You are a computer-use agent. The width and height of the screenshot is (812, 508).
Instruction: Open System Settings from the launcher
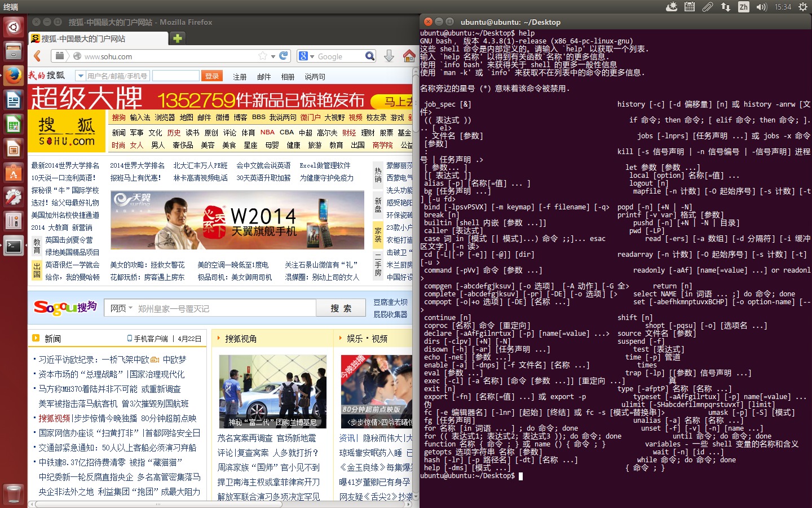(x=14, y=197)
